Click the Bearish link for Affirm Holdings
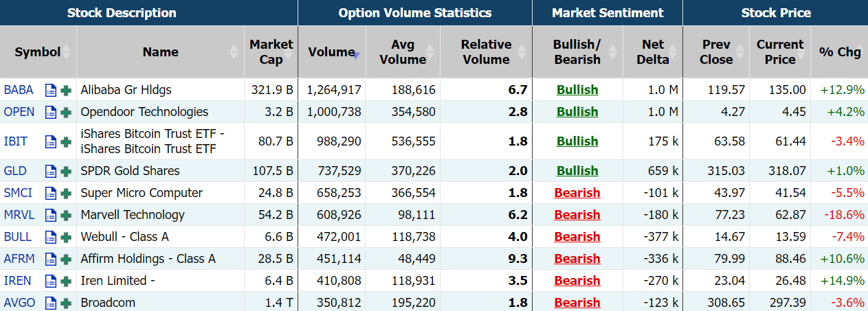Image resolution: width=868 pixels, height=311 pixels. [577, 259]
